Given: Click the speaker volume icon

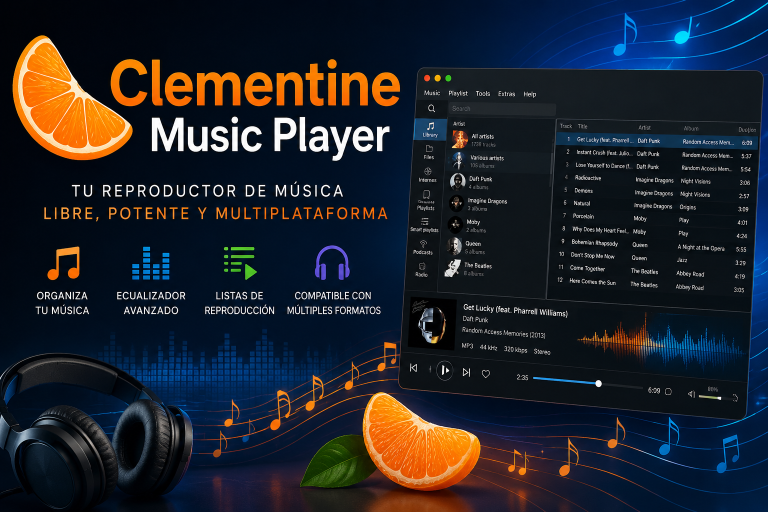Looking at the screenshot, I should click(691, 394).
